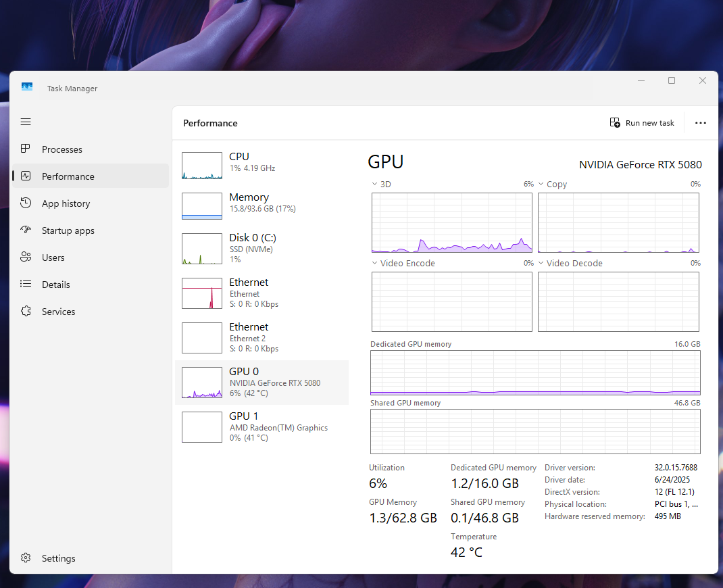Open the Video Decode engine selector
Viewport: 723px width, 588px height.
click(541, 263)
